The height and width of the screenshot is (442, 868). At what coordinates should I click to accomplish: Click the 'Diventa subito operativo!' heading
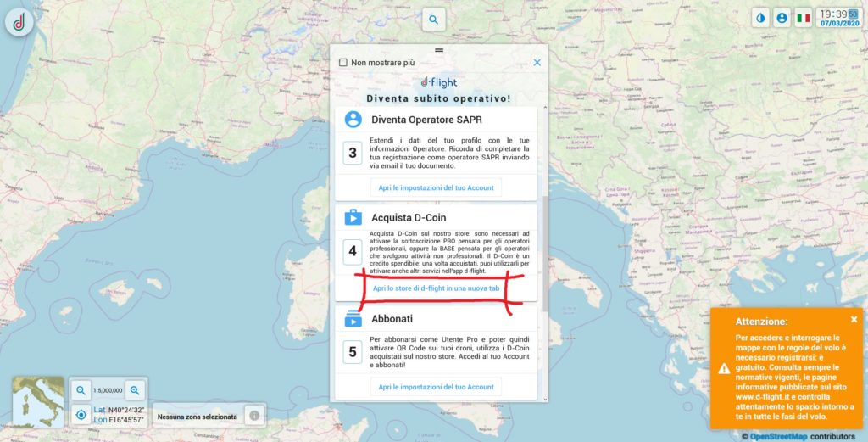[x=438, y=98]
